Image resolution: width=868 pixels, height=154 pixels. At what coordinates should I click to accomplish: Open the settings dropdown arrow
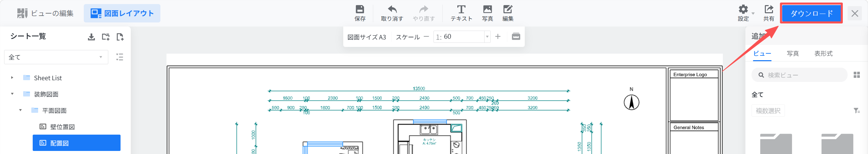click(753, 14)
